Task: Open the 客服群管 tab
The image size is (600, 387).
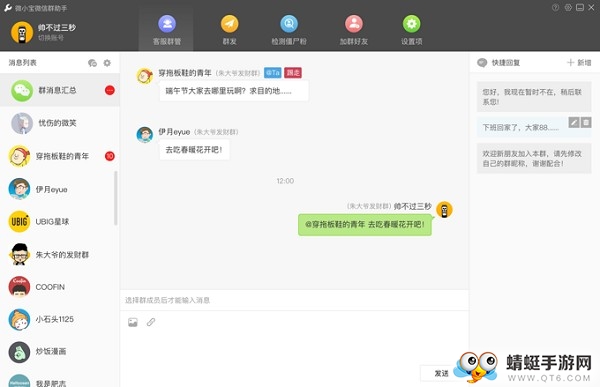Action: click(166, 30)
